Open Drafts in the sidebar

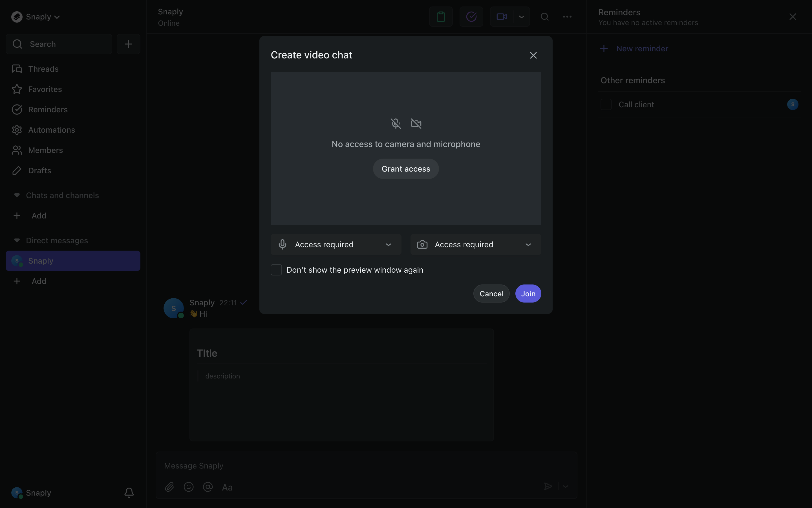click(x=73, y=171)
